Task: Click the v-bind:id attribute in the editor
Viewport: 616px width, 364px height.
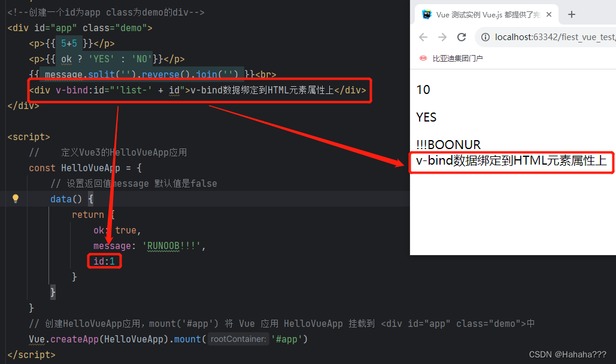Action: pos(120,90)
